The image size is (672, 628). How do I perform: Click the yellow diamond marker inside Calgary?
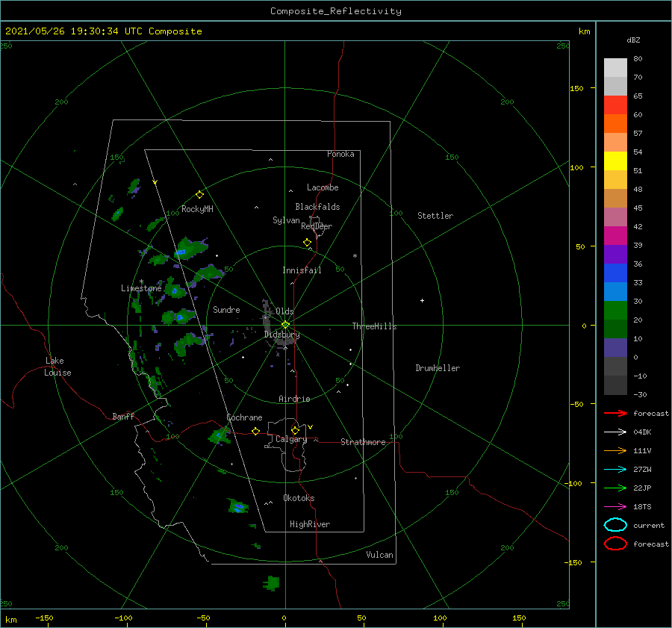pos(295,430)
